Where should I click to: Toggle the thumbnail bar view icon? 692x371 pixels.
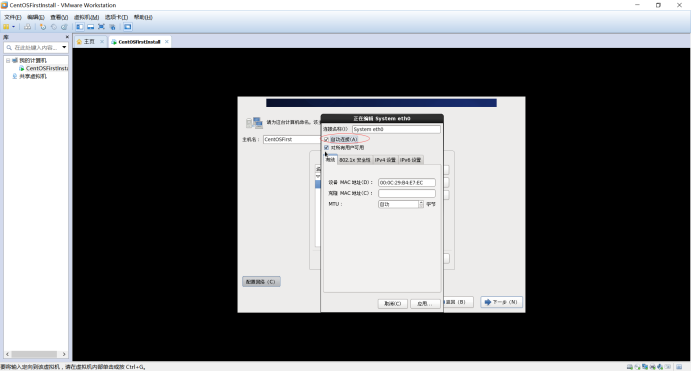click(90, 27)
